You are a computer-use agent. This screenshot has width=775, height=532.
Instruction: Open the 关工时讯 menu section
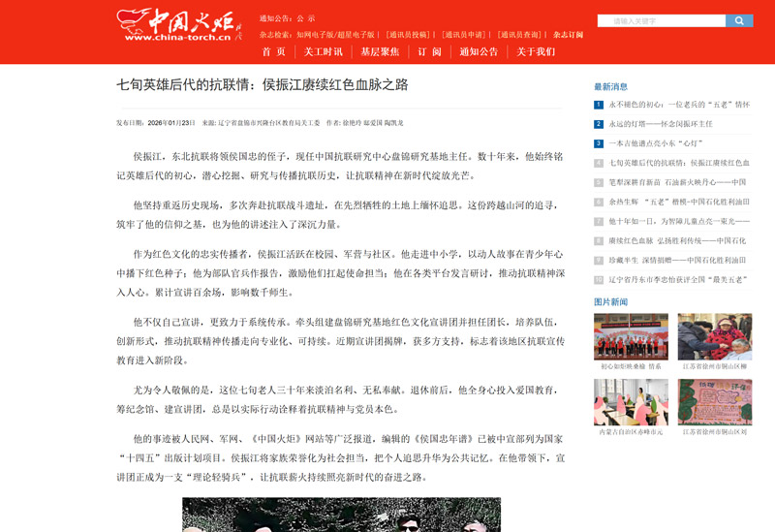pyautogui.click(x=323, y=51)
